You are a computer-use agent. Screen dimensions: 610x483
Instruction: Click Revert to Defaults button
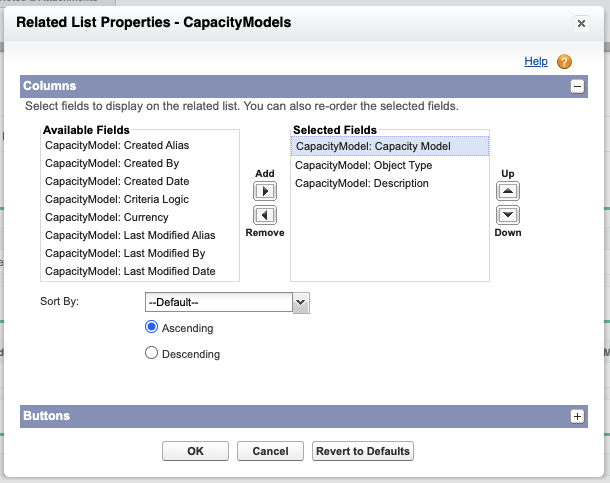coord(363,451)
